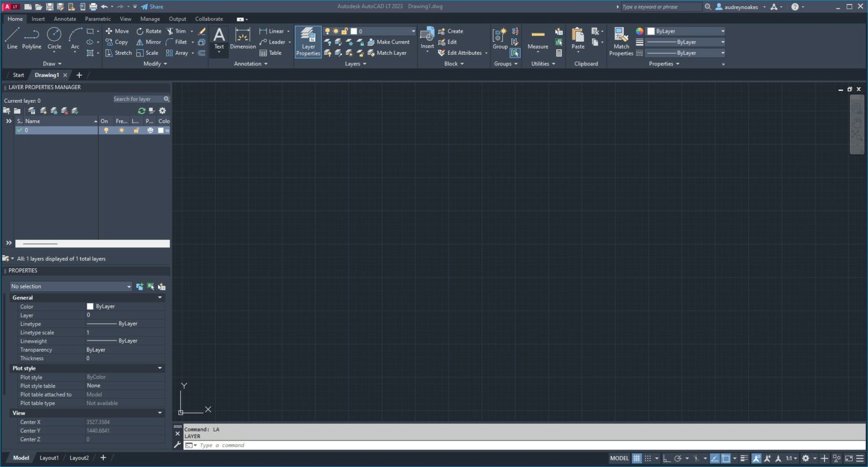The width and height of the screenshot is (868, 467).
Task: Turn off layer 0 lightbulb
Action: coord(106,130)
